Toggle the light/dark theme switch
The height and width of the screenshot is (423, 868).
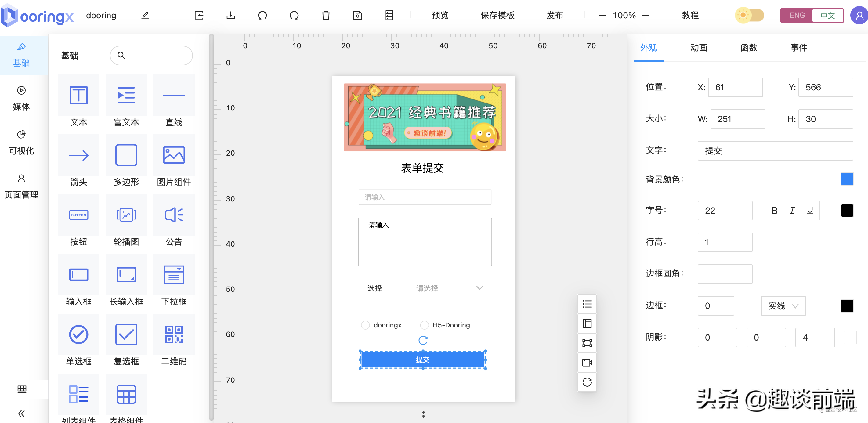(x=749, y=15)
